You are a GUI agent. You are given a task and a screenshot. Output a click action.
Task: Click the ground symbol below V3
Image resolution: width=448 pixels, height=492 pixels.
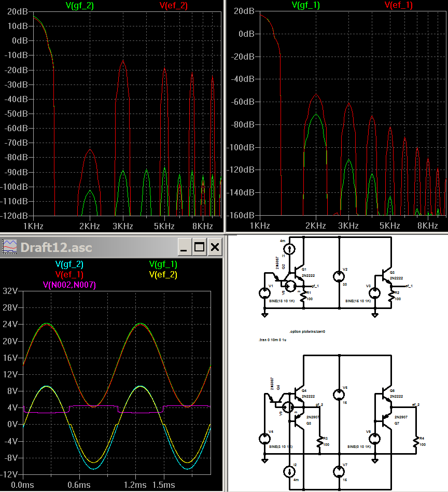point(374,315)
